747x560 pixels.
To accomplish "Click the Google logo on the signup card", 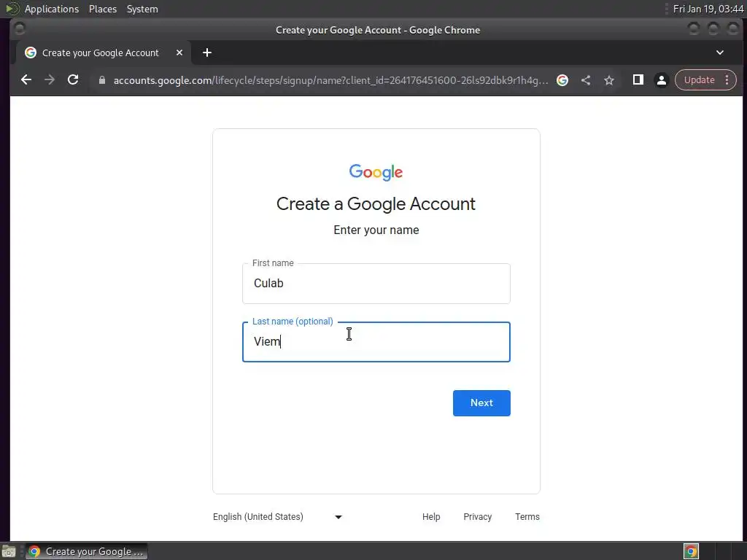I will click(376, 172).
